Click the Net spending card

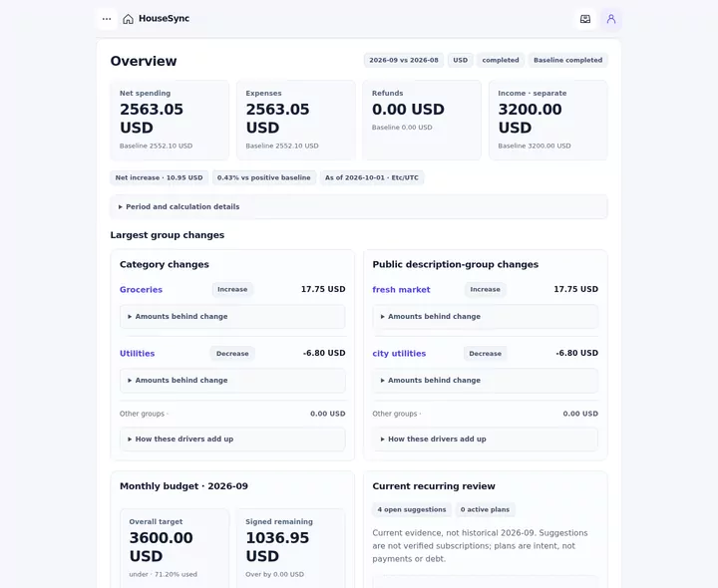(x=170, y=121)
